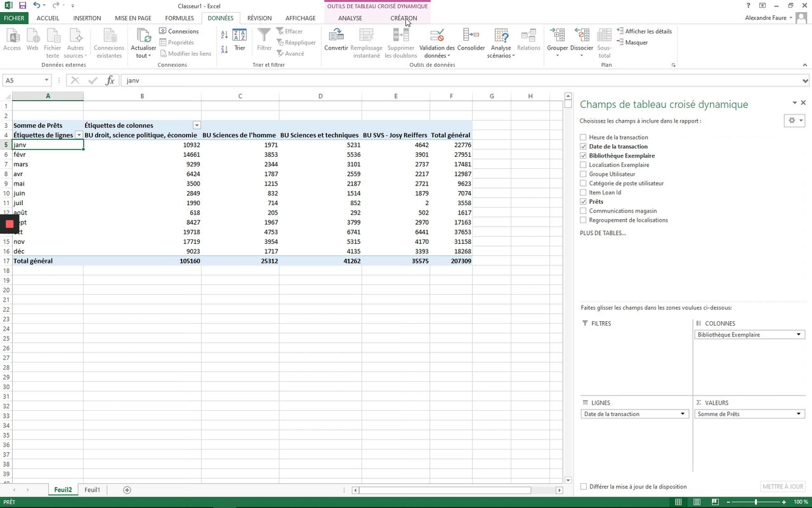The height and width of the screenshot is (508, 812).
Task: Open Analyse scénarios tool
Action: (501, 43)
